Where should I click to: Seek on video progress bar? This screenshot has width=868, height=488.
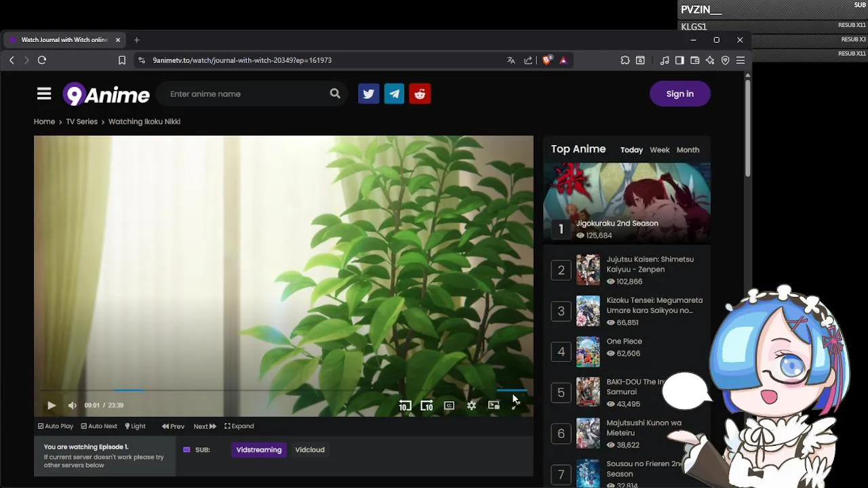pos(283,390)
